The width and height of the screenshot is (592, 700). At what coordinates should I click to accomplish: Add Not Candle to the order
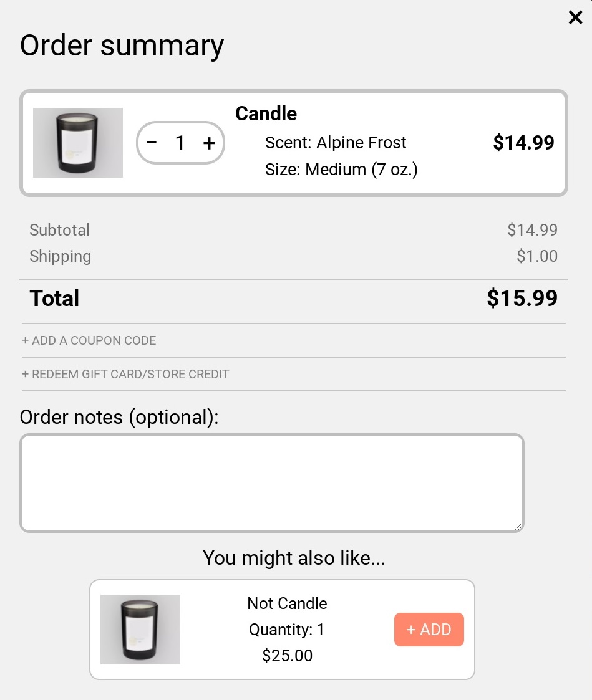pyautogui.click(x=429, y=630)
